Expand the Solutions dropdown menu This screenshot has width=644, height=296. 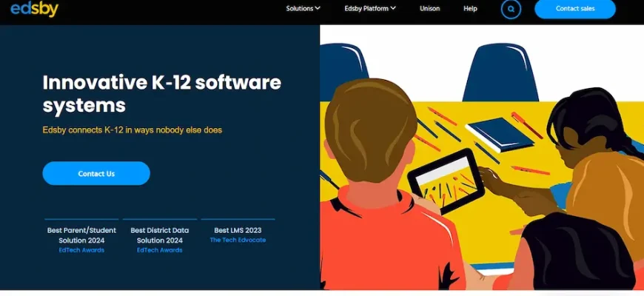pos(300,9)
